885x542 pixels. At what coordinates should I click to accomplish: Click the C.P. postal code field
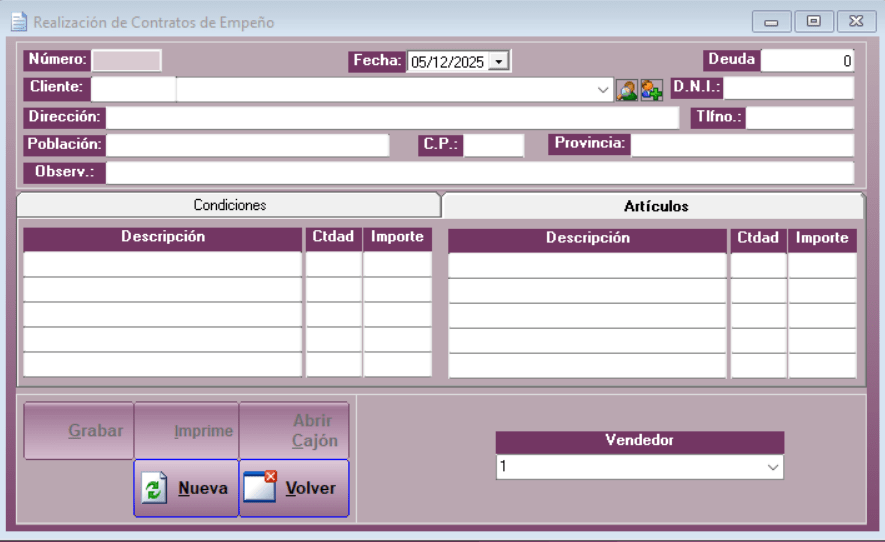pos(493,145)
